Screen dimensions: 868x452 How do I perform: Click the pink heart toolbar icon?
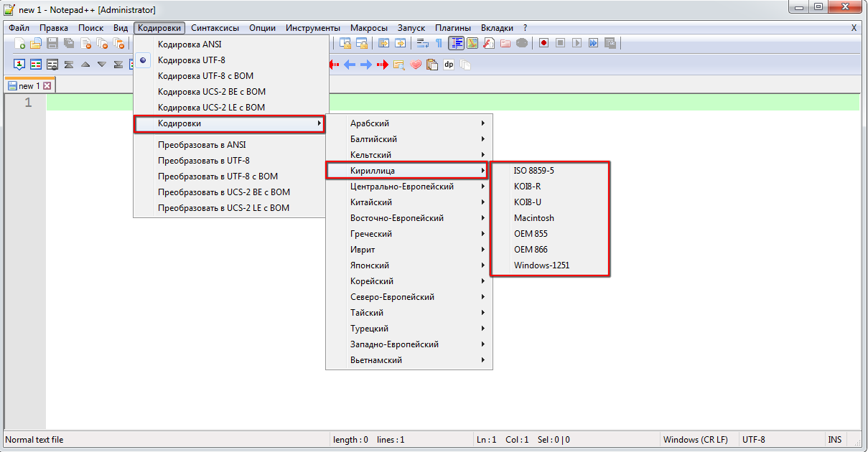[x=416, y=65]
